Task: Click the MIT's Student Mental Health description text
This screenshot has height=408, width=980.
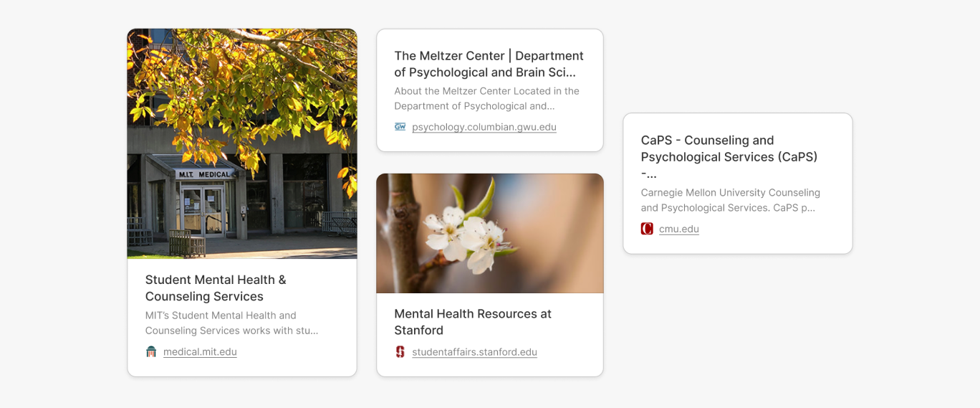Action: (231, 323)
